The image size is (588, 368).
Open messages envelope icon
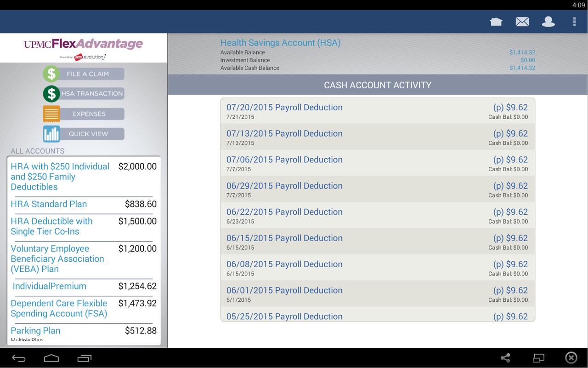pos(522,22)
